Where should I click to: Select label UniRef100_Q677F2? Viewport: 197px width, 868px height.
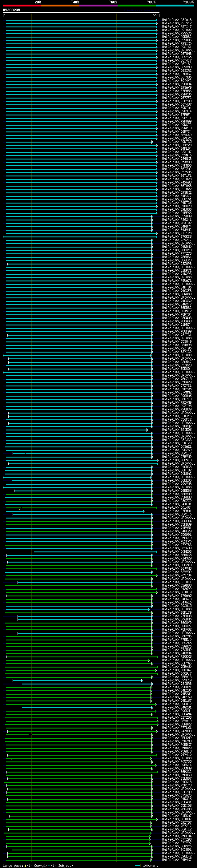click(177, 98)
